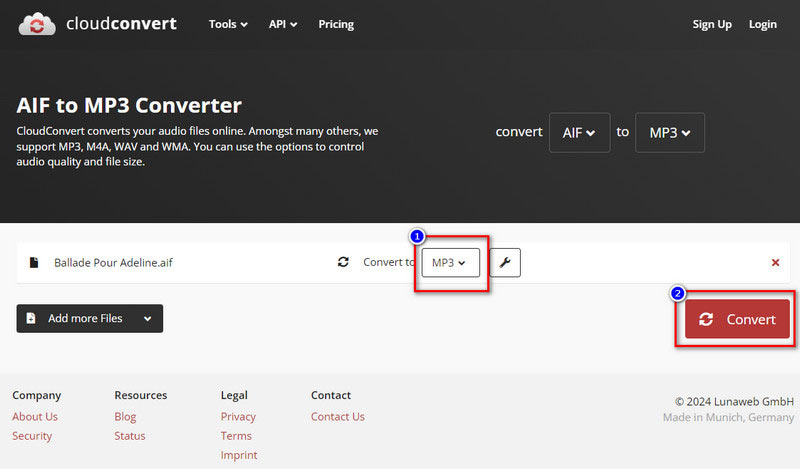Click the CloudConvert cloud logo icon

coord(37,24)
